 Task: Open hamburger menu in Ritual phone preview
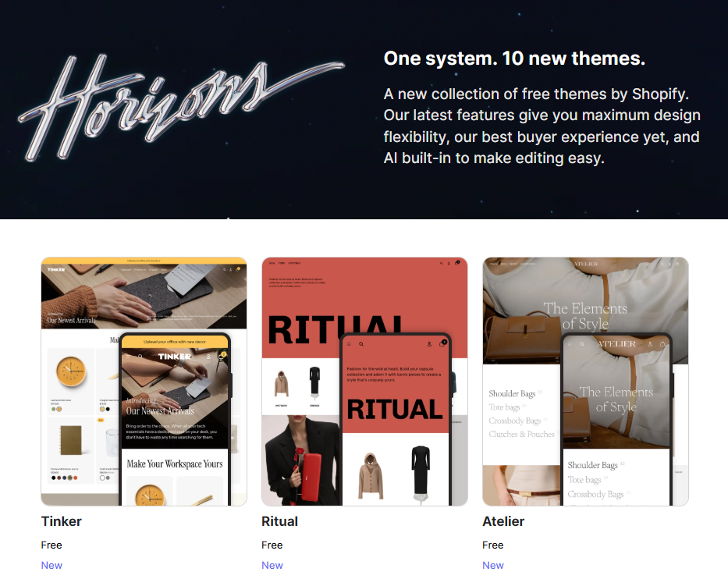pyautogui.click(x=349, y=344)
